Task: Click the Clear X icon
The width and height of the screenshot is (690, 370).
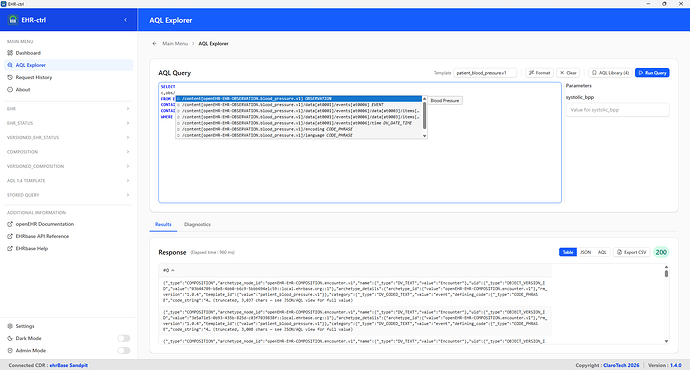Action: (x=562, y=73)
